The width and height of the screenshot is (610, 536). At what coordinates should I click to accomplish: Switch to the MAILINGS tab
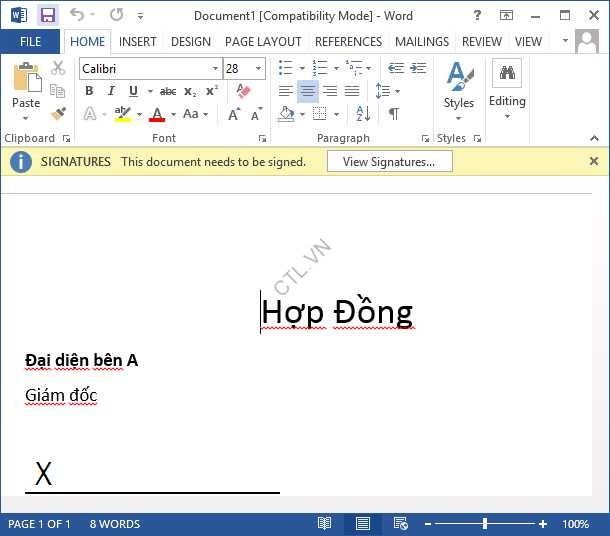pos(422,42)
